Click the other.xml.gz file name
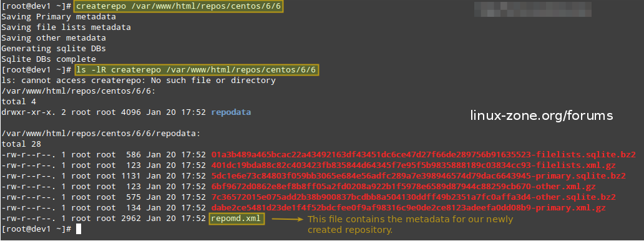The image size is (644, 241). coord(403,187)
